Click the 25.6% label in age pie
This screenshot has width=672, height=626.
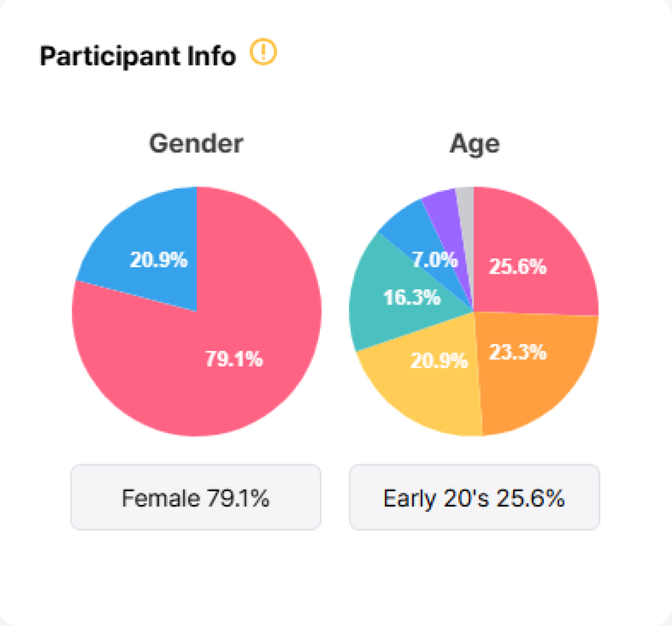click(518, 266)
